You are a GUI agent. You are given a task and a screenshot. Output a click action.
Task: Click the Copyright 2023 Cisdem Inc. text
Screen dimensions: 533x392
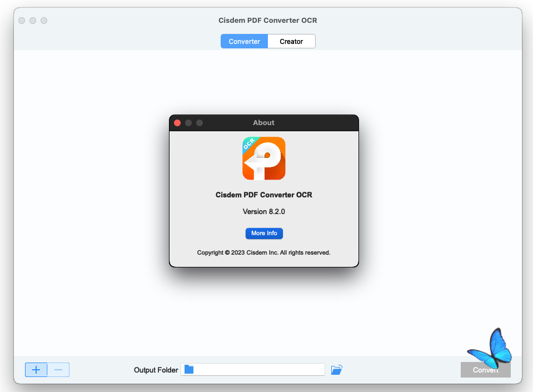(x=264, y=252)
